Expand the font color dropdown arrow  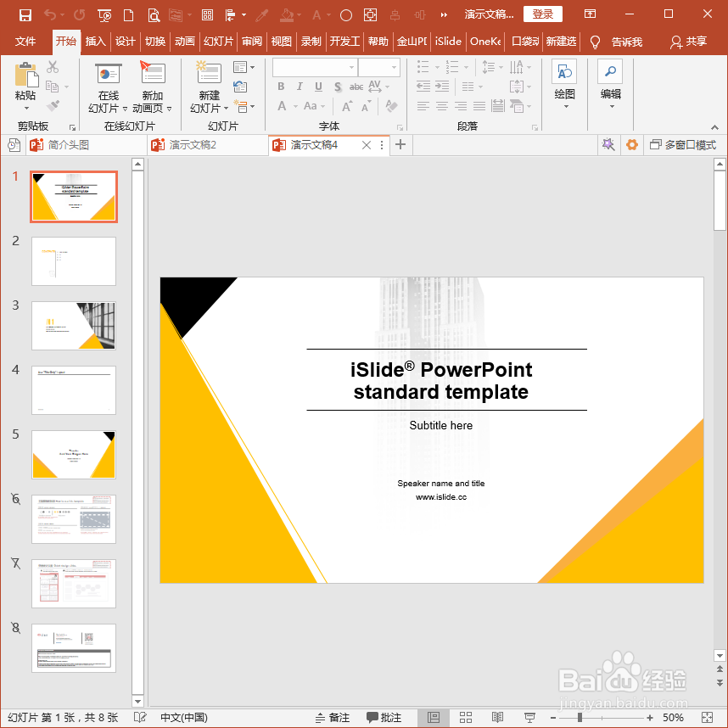coord(295,106)
